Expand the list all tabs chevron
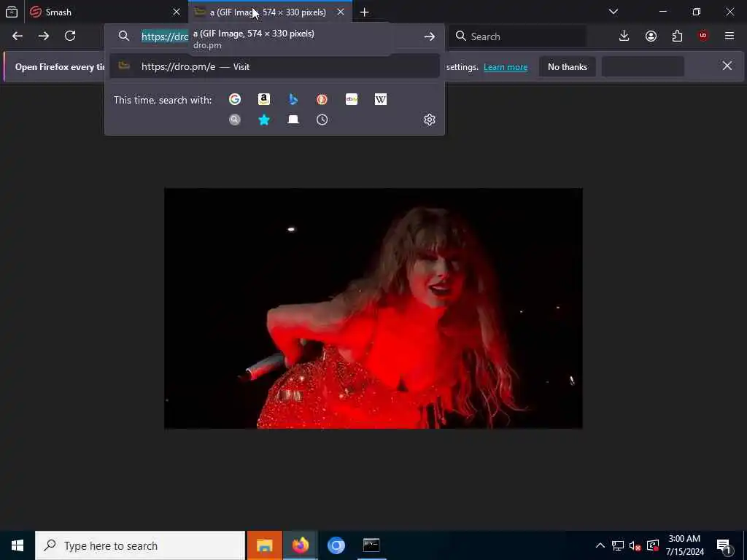 pyautogui.click(x=614, y=12)
